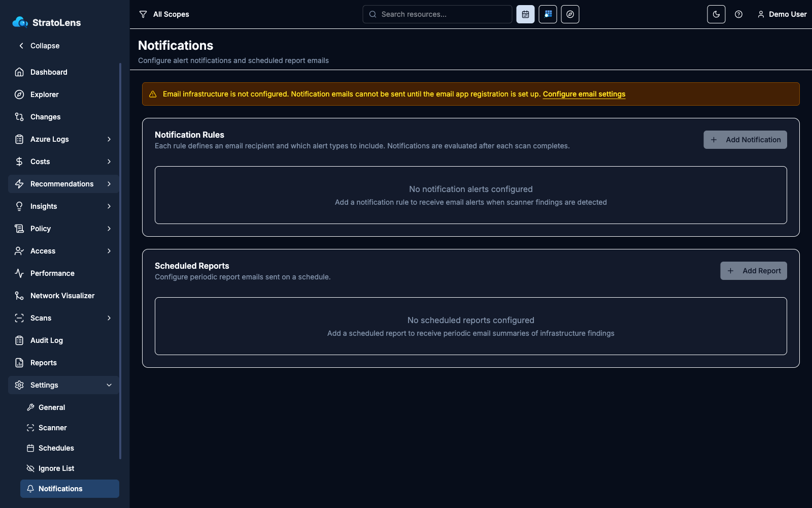
Task: Select the Notifications settings item
Action: (x=70, y=489)
